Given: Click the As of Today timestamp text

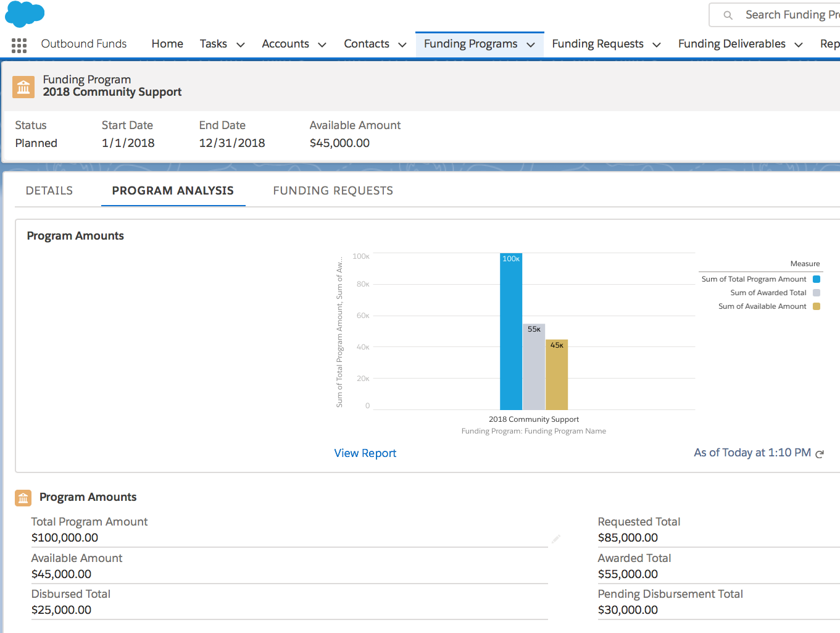Looking at the screenshot, I should [752, 453].
